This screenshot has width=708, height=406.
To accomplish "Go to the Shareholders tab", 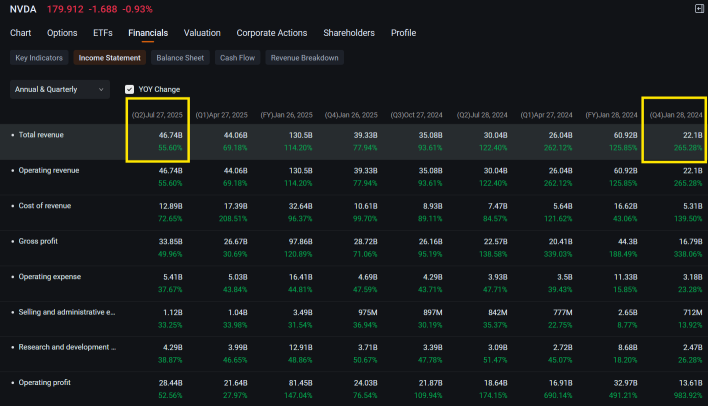I will (349, 33).
